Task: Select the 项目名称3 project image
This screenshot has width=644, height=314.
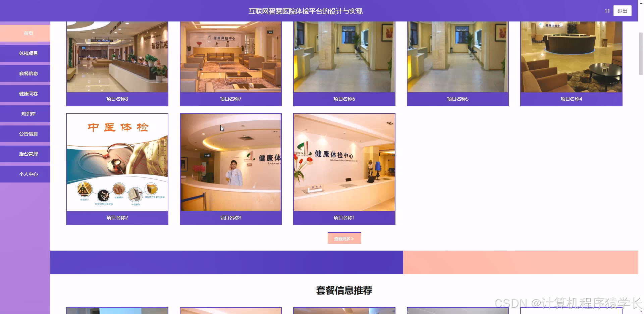Action: (230, 163)
